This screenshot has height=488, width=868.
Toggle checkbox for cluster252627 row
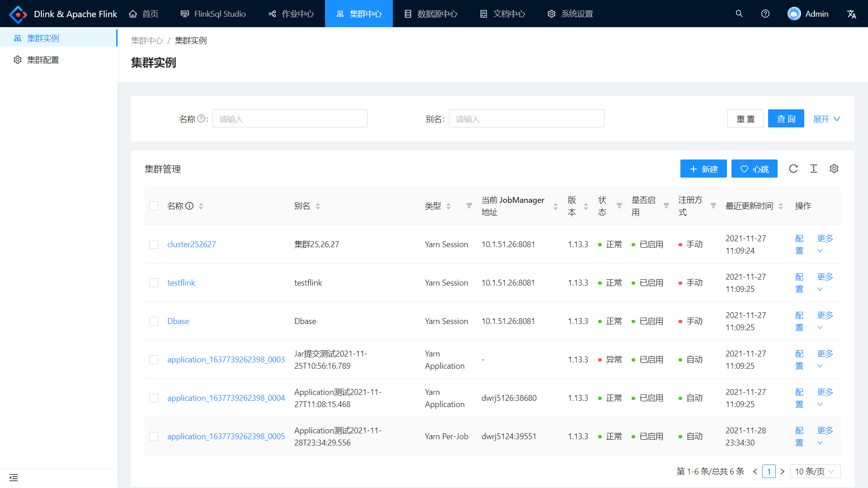pos(153,244)
